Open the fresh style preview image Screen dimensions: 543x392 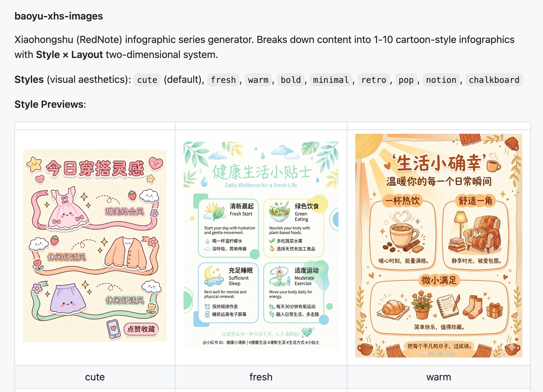coord(261,245)
